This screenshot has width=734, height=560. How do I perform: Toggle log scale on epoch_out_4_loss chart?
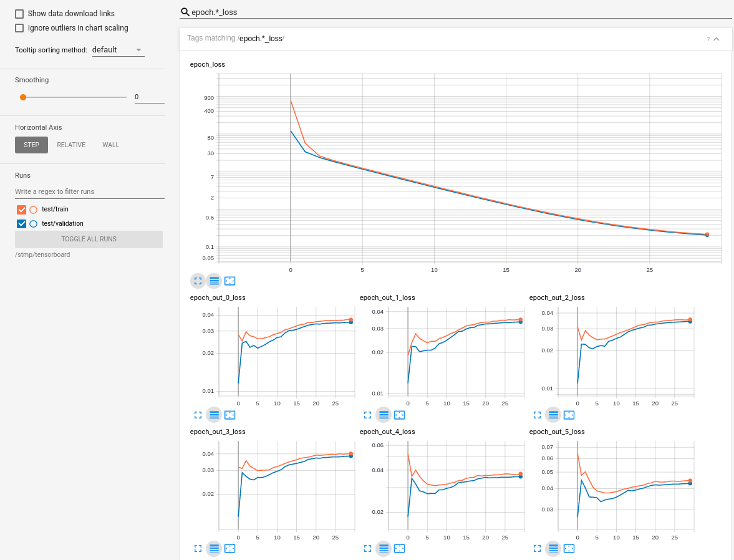coord(384,548)
